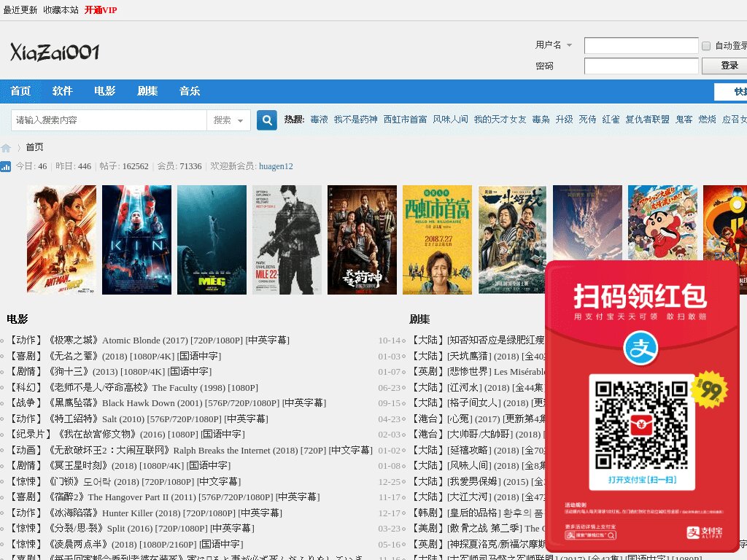Toggle the 自动登录 checkbox

tap(706, 46)
